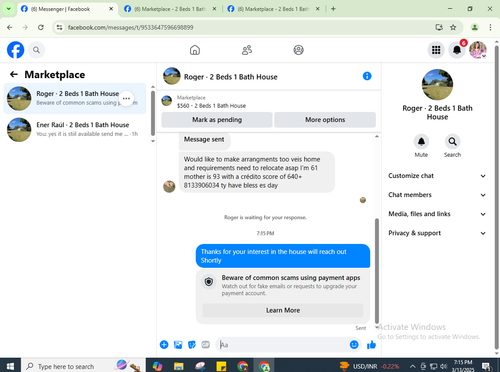The width and height of the screenshot is (500, 372).
Task: Open the site information icon in the address bar
Action: tap(59, 27)
